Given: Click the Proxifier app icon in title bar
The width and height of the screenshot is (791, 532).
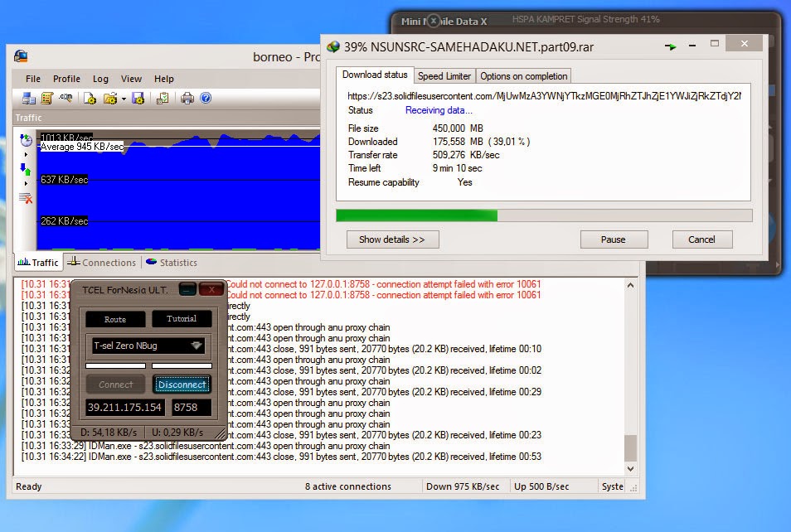Looking at the screenshot, I should [21, 56].
